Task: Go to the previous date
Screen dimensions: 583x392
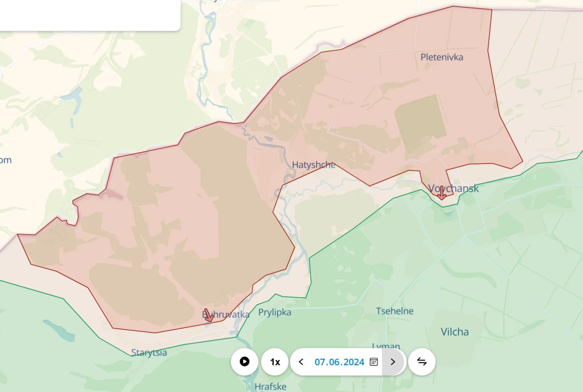Action: [x=301, y=362]
